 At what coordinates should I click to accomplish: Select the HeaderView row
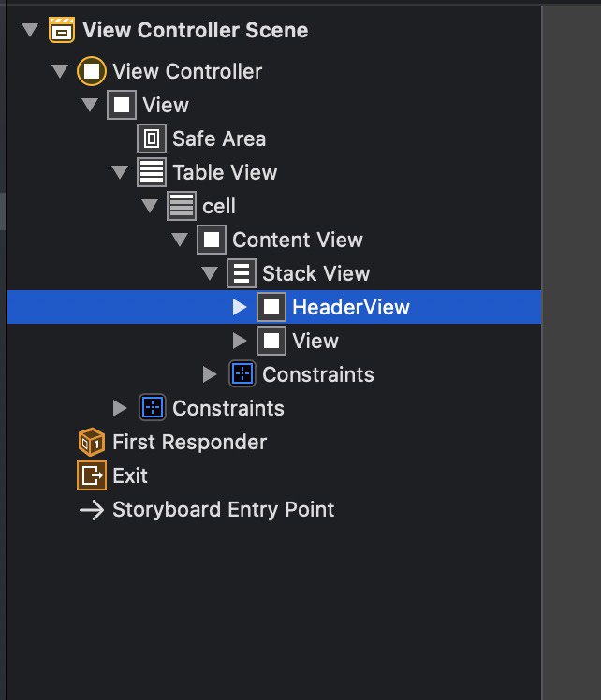pyautogui.click(x=274, y=307)
